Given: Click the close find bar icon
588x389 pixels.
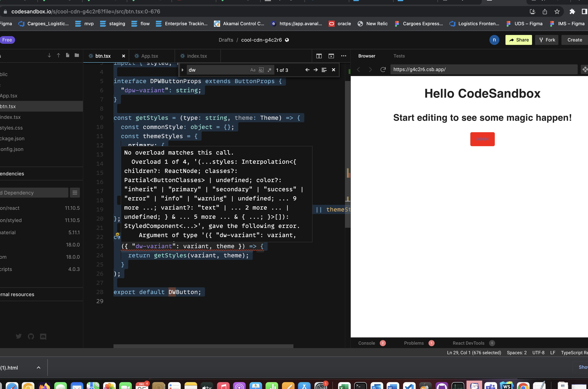Looking at the screenshot, I should pos(333,70).
